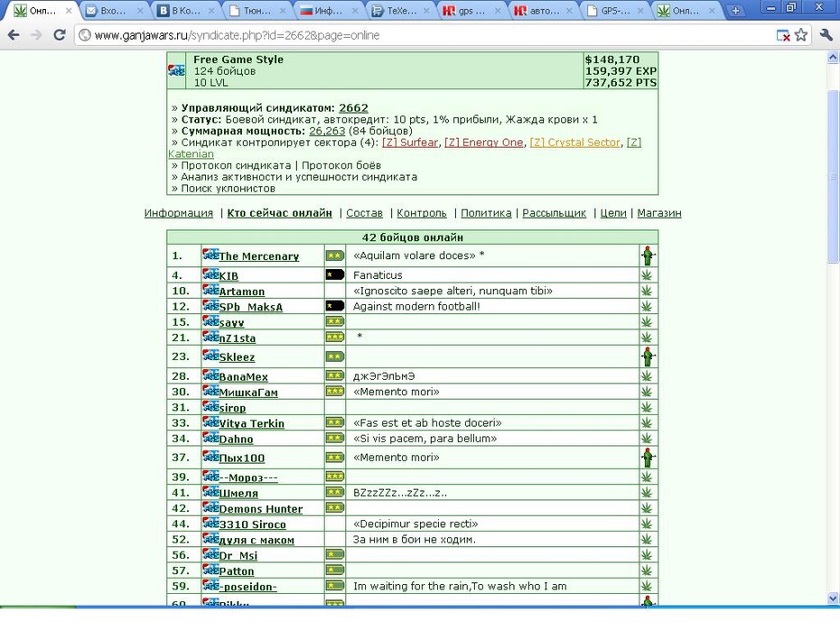Click the leaf icon in the nZ1sta row
The image size is (840, 630).
pyautogui.click(x=647, y=338)
